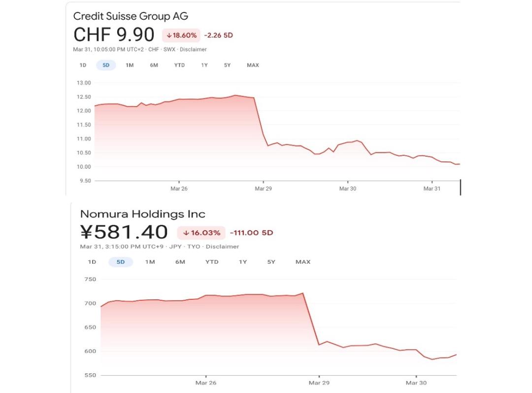The image size is (532, 393).
Task: Select 5D range on Credit Suisse chart
Action: click(106, 65)
